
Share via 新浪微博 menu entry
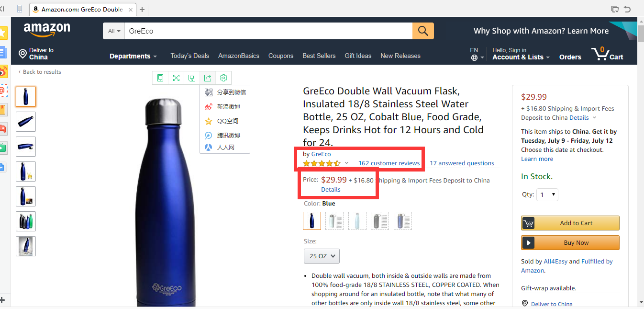pyautogui.click(x=228, y=107)
